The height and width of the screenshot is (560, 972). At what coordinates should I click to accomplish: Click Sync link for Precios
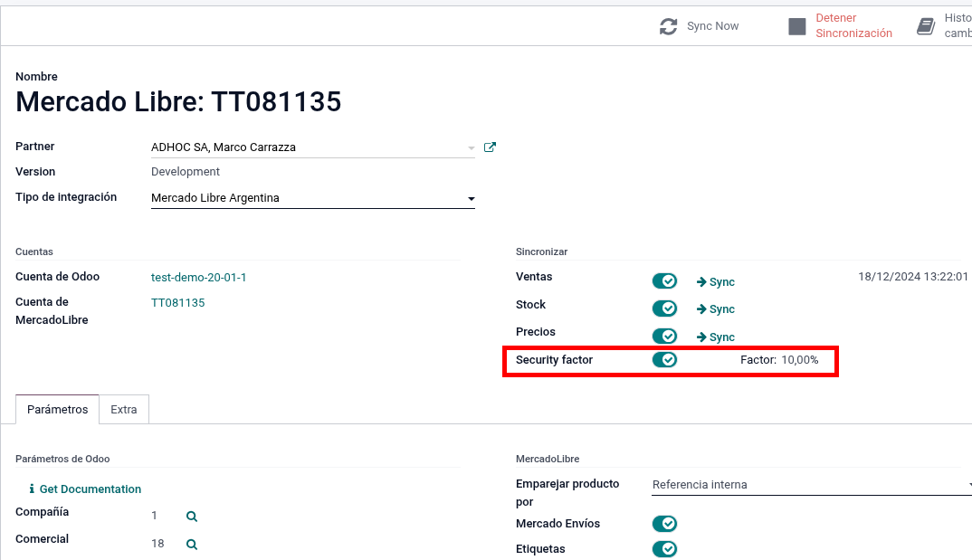point(722,337)
